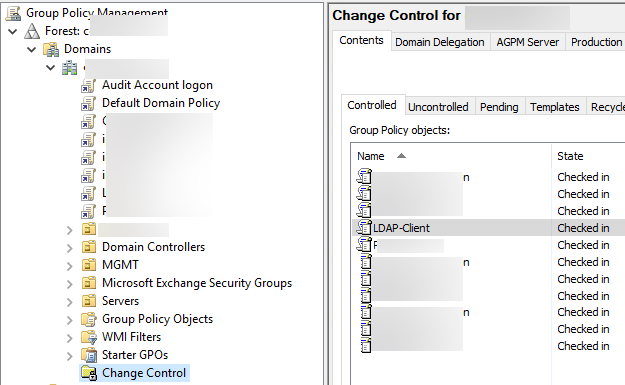Click the Group Policy Management root icon
This screenshot has height=385, width=625.
(x=13, y=13)
